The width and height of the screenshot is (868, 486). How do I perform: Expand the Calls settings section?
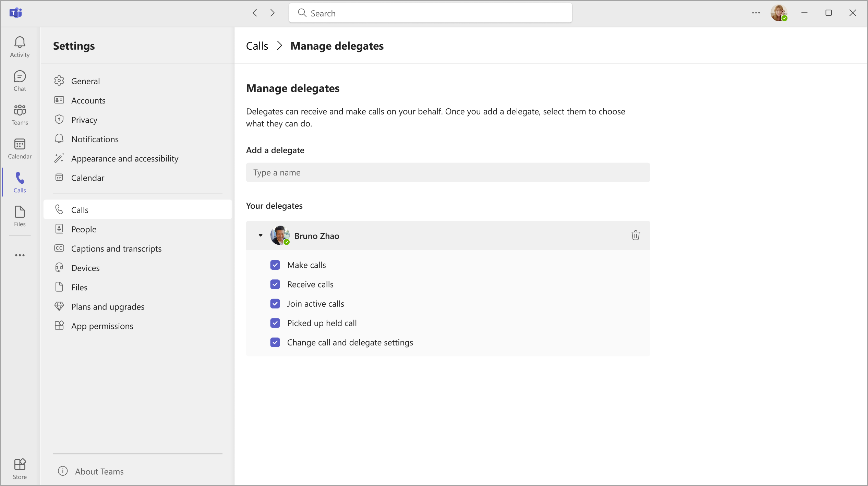click(80, 210)
